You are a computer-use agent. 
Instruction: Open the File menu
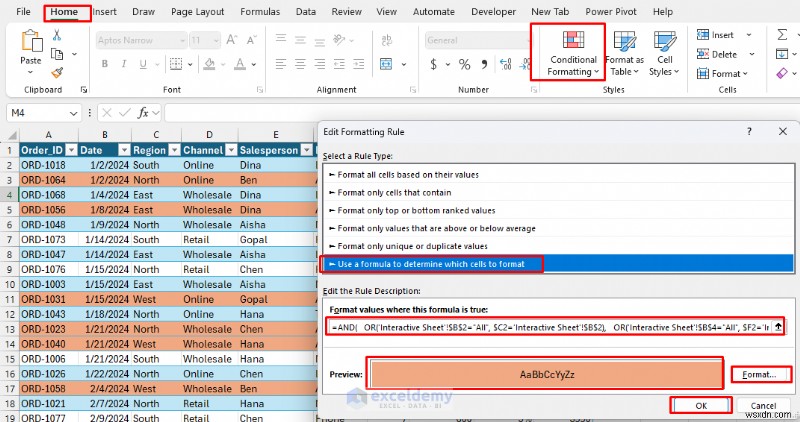coord(23,12)
